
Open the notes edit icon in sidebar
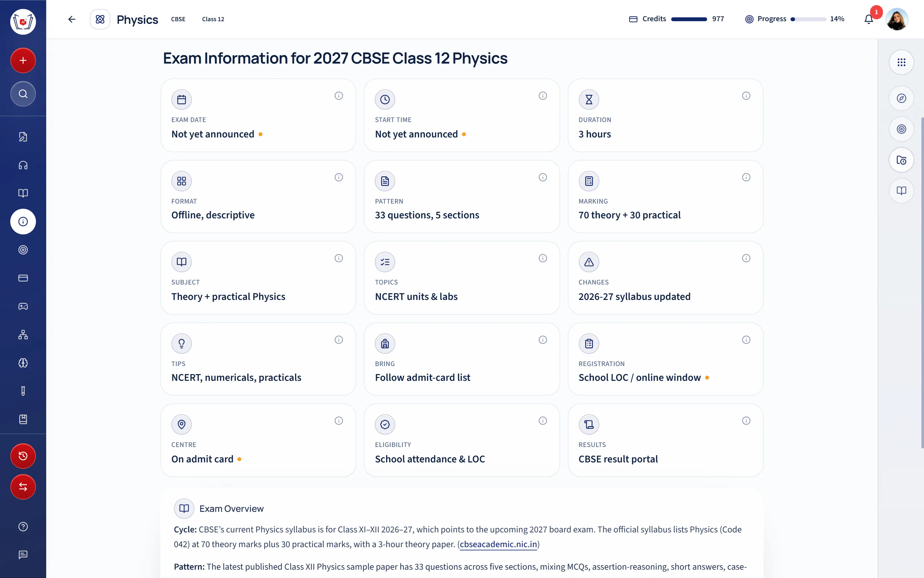(23, 137)
